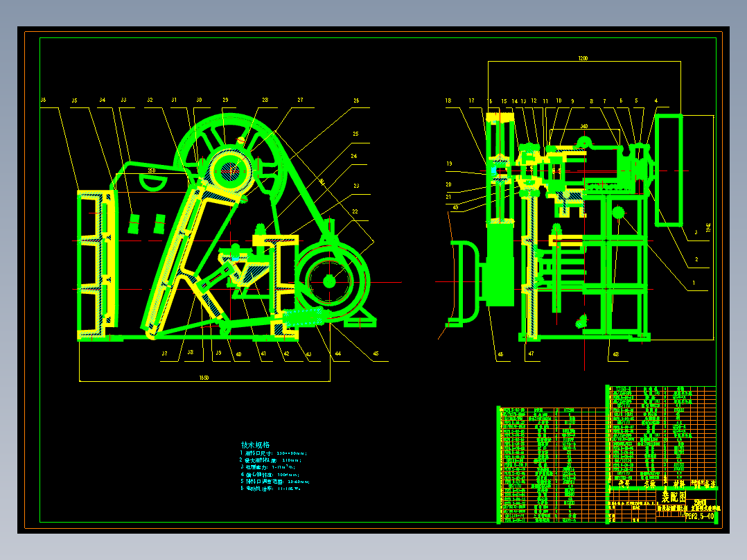Viewport: 747px width, 560px height.
Task: Click the PEF2.5-00 drawing number
Action: tap(699, 516)
